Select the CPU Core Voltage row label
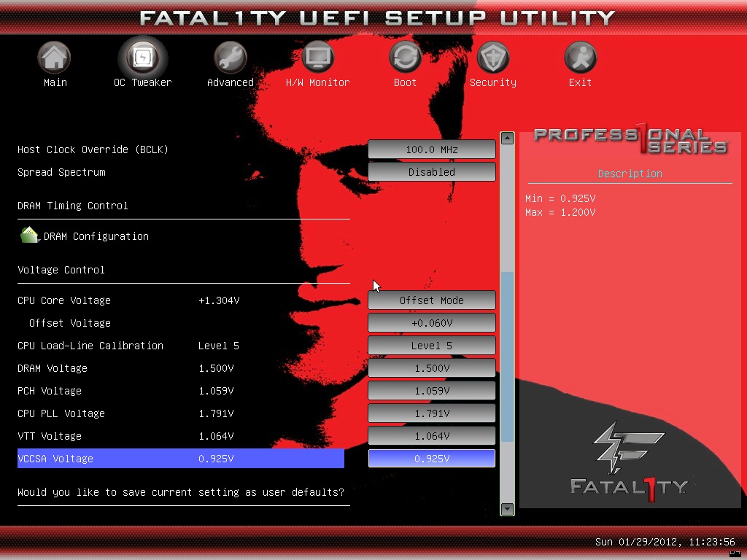 (x=64, y=300)
